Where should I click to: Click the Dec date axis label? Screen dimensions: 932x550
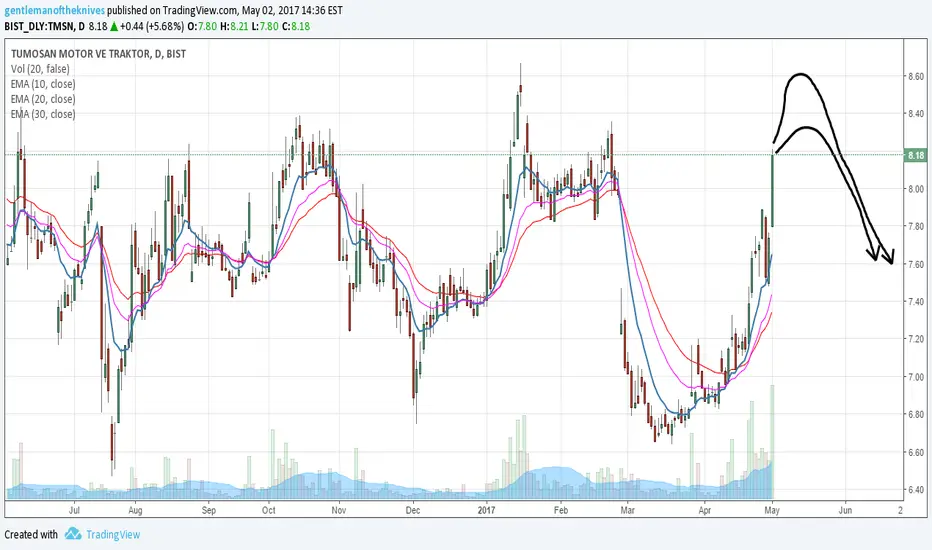pyautogui.click(x=413, y=510)
